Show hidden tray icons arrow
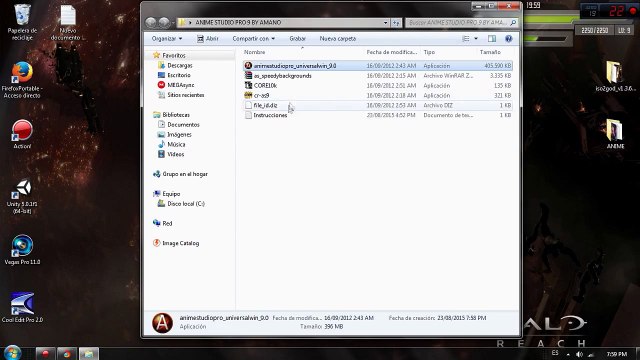Screen dimensions: 640x360 point(568,354)
